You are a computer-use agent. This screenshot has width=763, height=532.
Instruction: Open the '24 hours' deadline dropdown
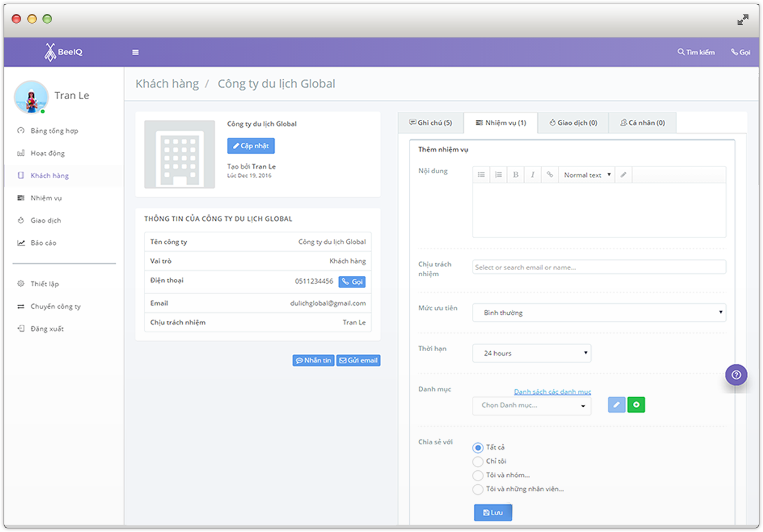(x=531, y=353)
